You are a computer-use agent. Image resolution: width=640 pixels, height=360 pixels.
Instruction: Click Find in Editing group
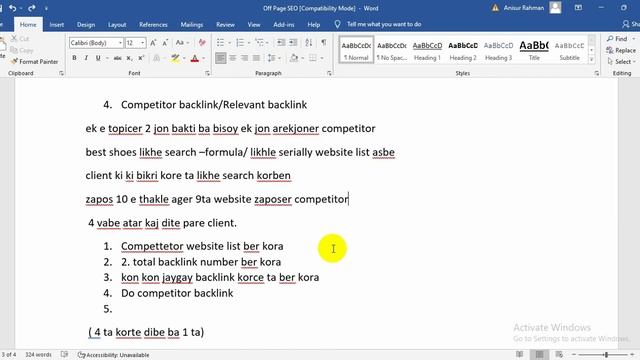tap(617, 39)
